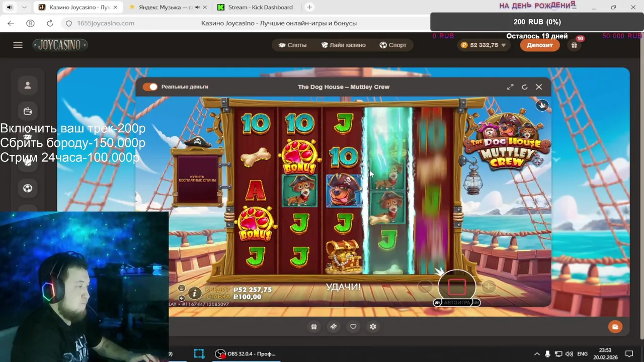Open the Слоты section
Image resolution: width=644 pixels, height=362 pixels.
(x=292, y=45)
